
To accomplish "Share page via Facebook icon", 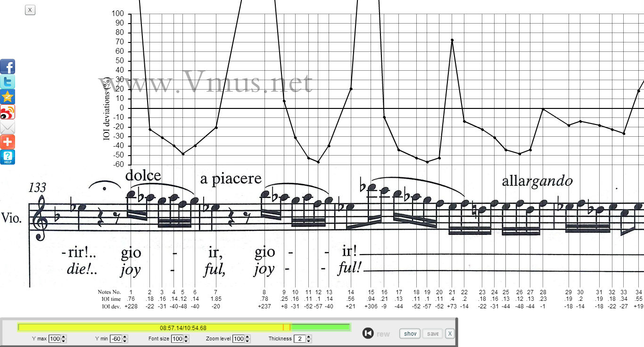I will [x=8, y=67].
